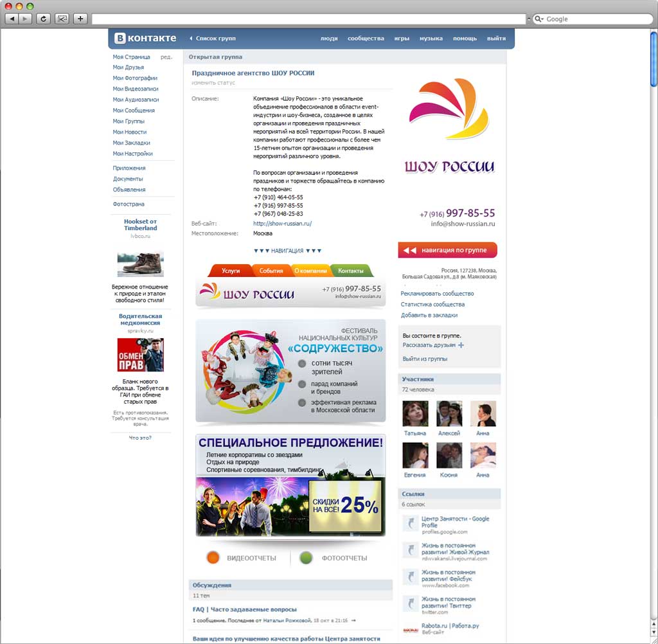
Task: Click link icon beside Центр Занятости Google Profile
Action: tap(411, 523)
